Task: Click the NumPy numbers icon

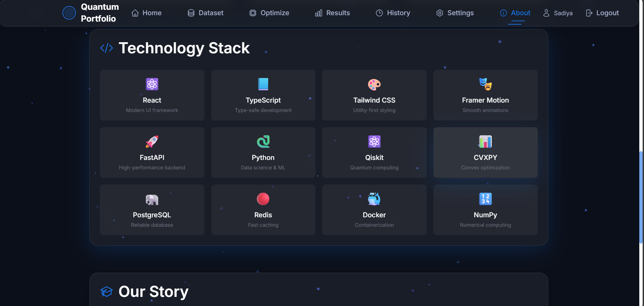Action: coord(485,199)
